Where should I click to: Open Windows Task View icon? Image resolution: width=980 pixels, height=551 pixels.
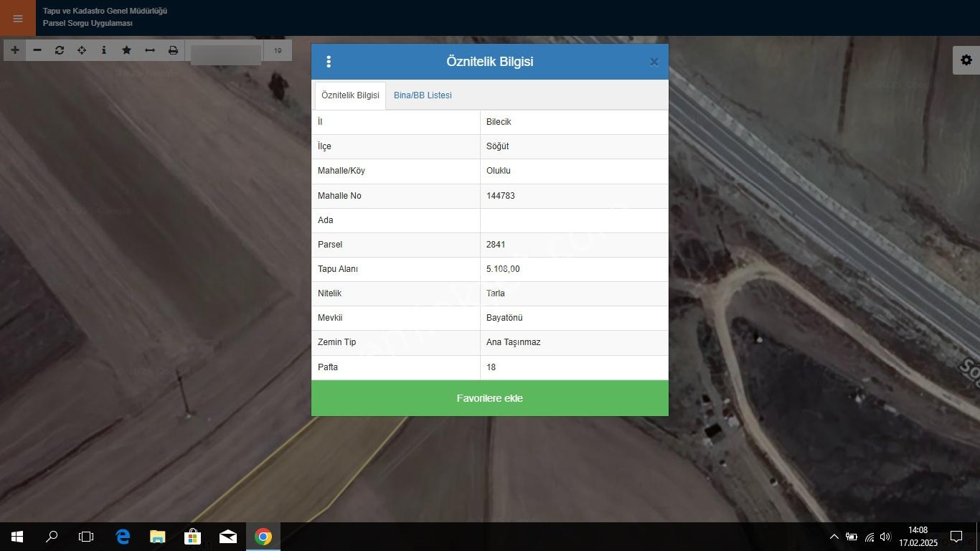pos(86,537)
